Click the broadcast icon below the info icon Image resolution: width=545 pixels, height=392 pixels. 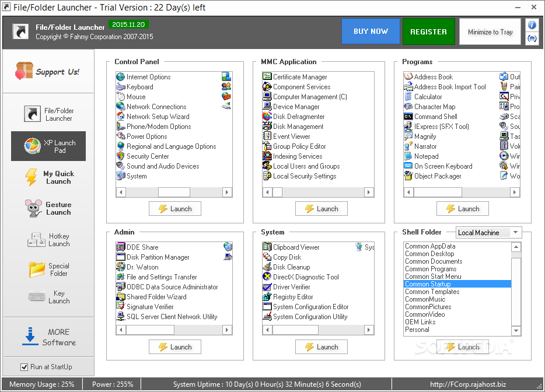coord(532,38)
